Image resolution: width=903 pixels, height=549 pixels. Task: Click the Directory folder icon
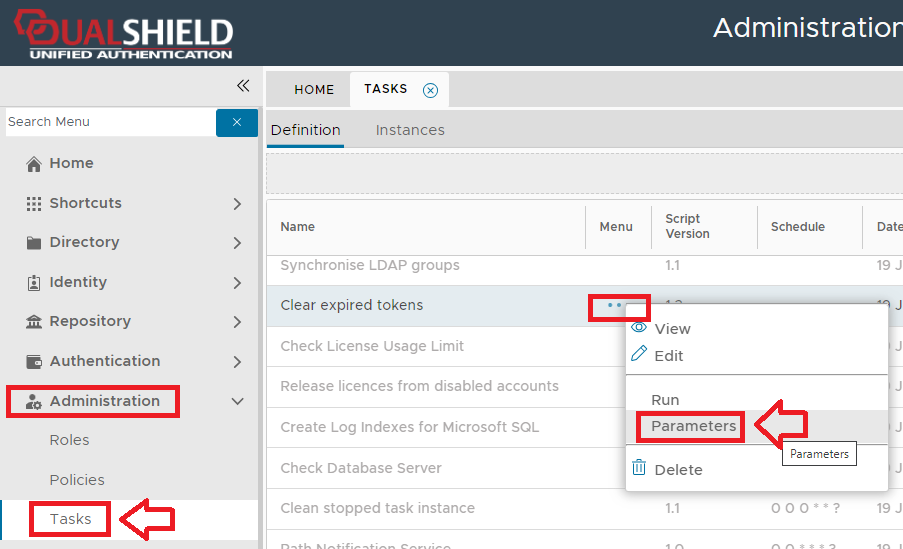(x=34, y=243)
